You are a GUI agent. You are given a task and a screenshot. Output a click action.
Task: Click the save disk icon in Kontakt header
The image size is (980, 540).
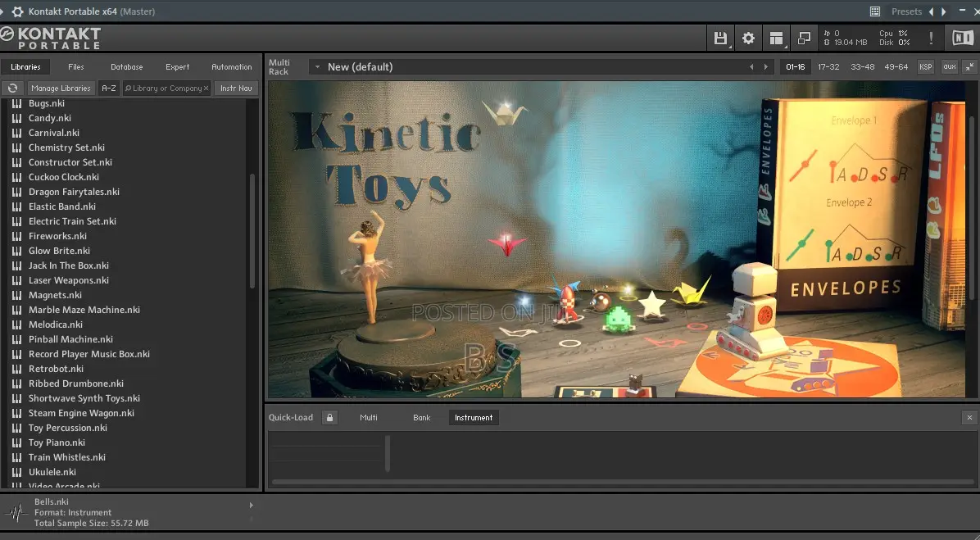tap(720, 39)
